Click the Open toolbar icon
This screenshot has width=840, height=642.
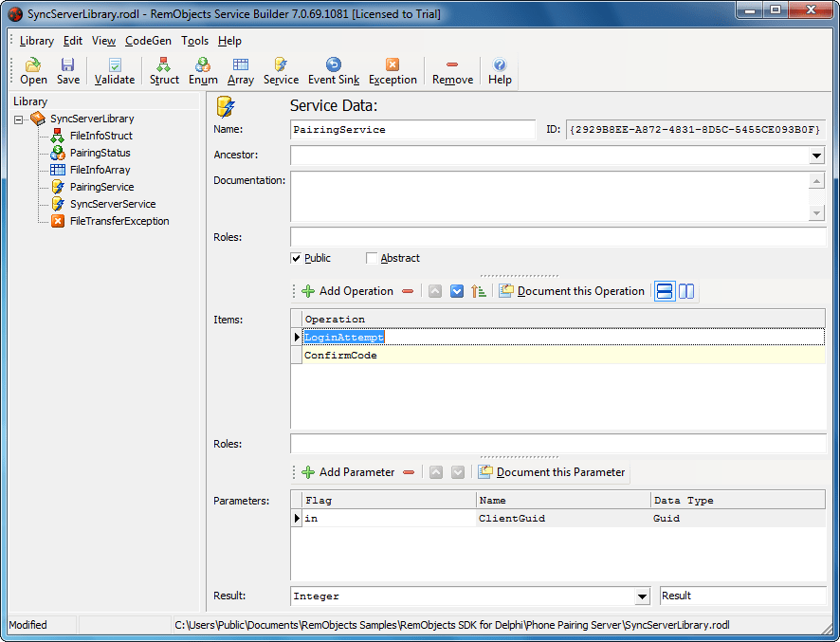(x=33, y=71)
